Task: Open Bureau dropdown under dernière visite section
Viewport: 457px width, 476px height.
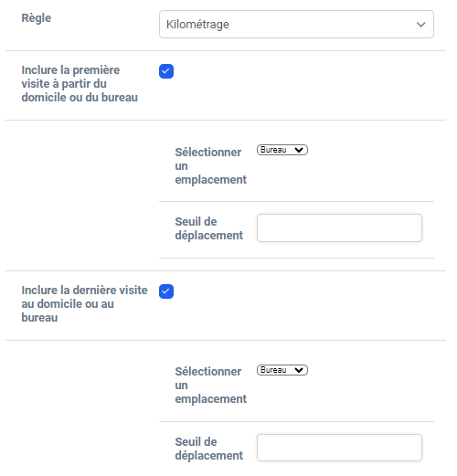Action: pos(282,370)
